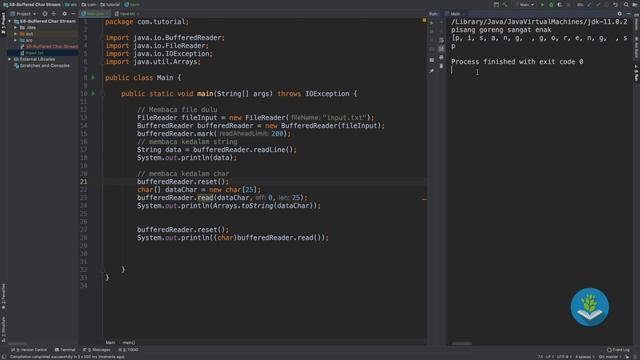Open Version Control tool window
Image resolution: width=640 pixels, height=360 pixels.
click(29, 350)
